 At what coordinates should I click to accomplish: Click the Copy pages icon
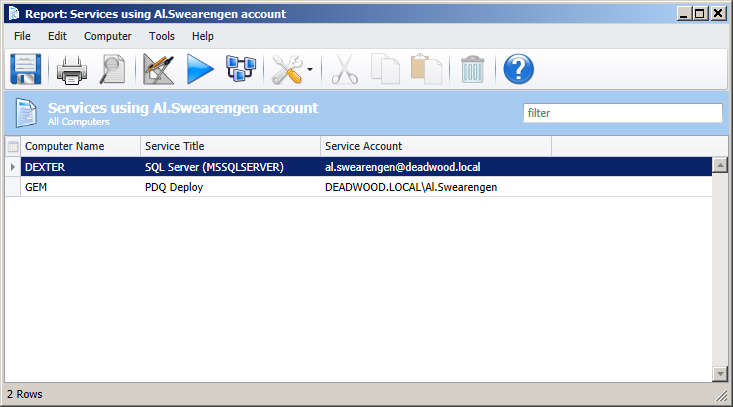pyautogui.click(x=385, y=70)
